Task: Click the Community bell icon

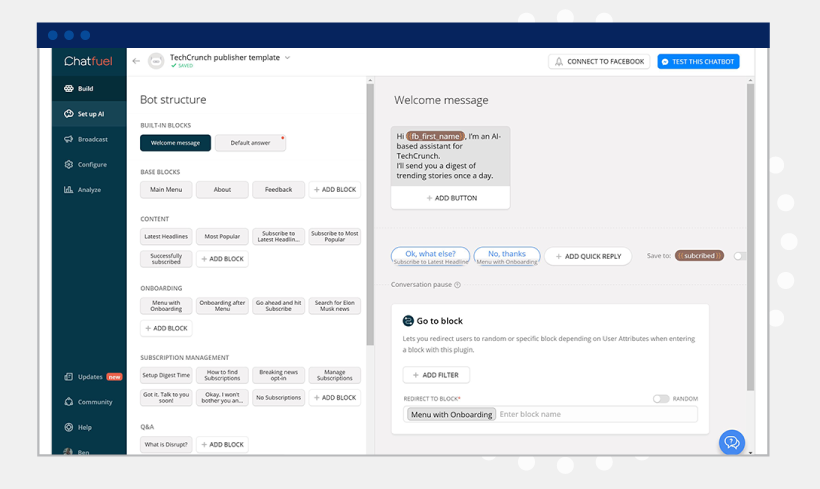Action: click(69, 402)
